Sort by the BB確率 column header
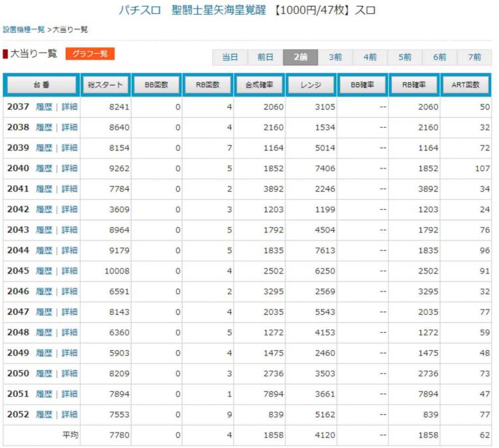The width and height of the screenshot is (499, 448). click(x=363, y=85)
